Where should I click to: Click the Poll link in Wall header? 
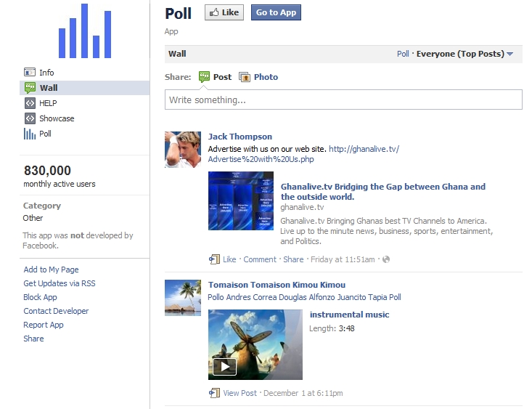[403, 54]
